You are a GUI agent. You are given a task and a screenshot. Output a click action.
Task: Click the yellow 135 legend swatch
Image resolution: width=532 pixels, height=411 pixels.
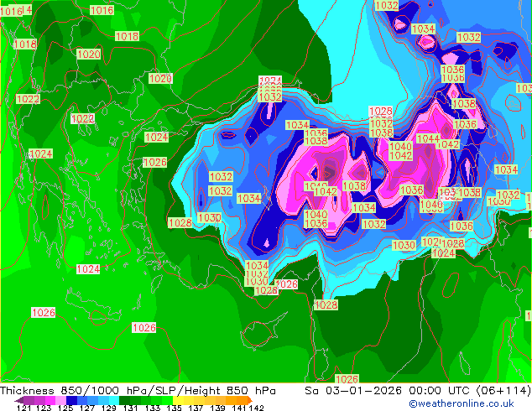pos(178,400)
